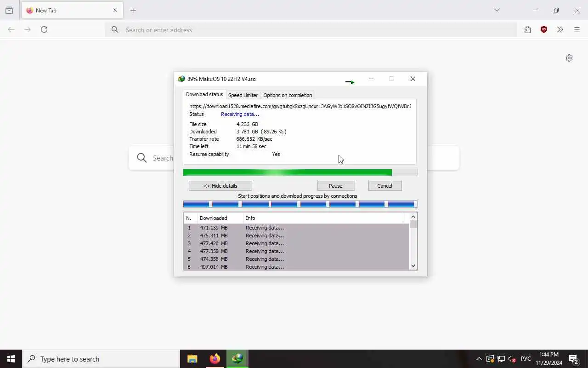Click the N. column header

coord(190,218)
